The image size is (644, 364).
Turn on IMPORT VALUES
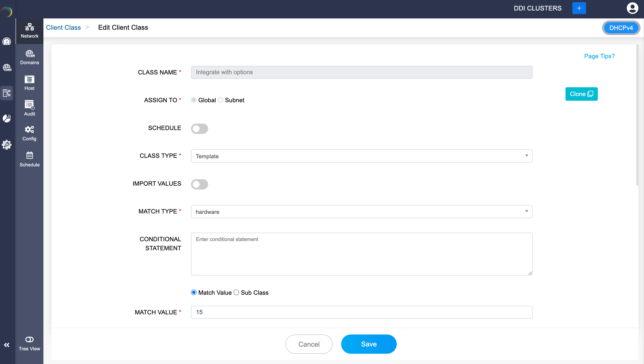(x=199, y=184)
